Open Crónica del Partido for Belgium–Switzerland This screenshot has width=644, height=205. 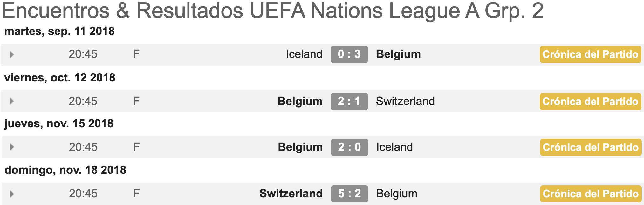click(590, 101)
